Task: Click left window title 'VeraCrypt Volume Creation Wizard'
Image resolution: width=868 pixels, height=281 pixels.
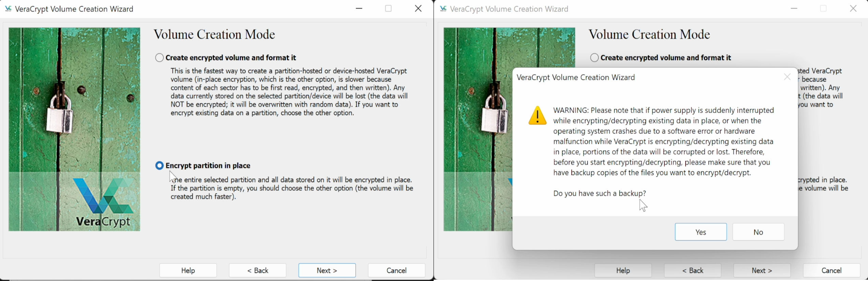Action: (x=74, y=9)
